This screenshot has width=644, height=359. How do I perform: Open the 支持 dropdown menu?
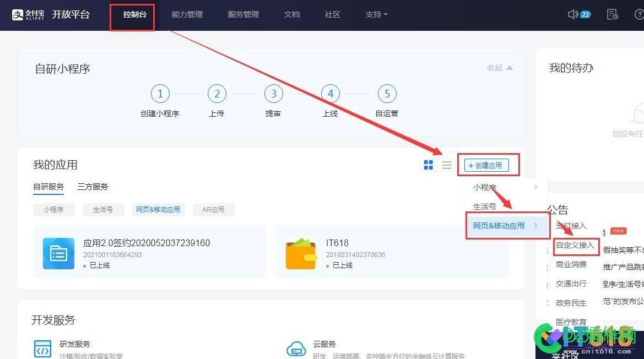click(x=376, y=14)
